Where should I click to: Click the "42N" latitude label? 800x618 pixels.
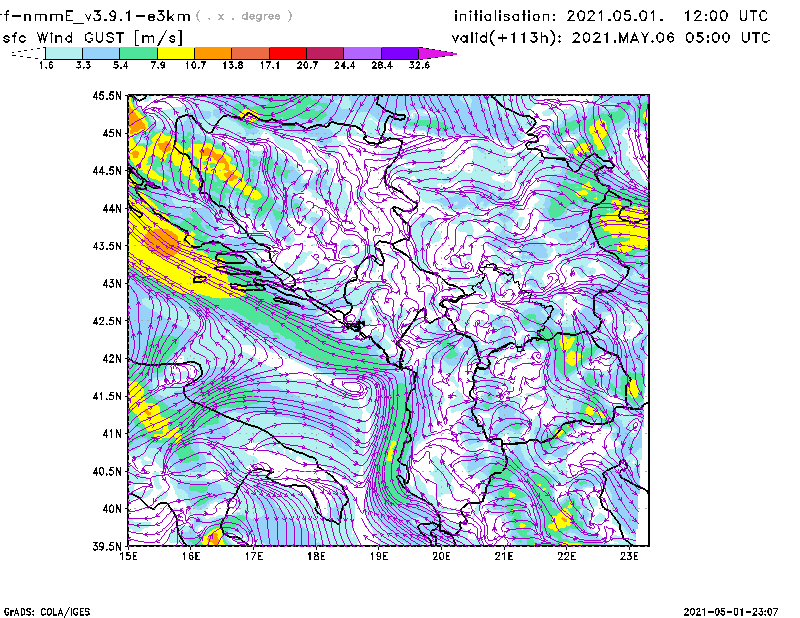[112, 359]
